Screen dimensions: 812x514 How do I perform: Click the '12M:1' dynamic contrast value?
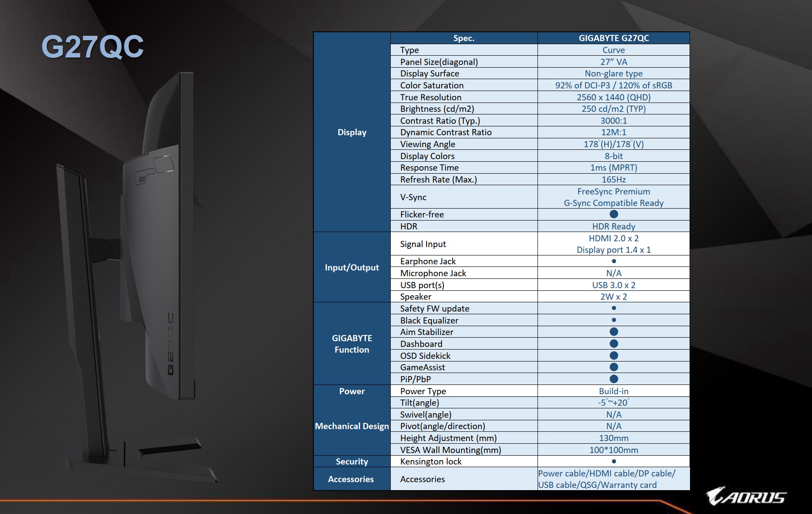point(614,132)
